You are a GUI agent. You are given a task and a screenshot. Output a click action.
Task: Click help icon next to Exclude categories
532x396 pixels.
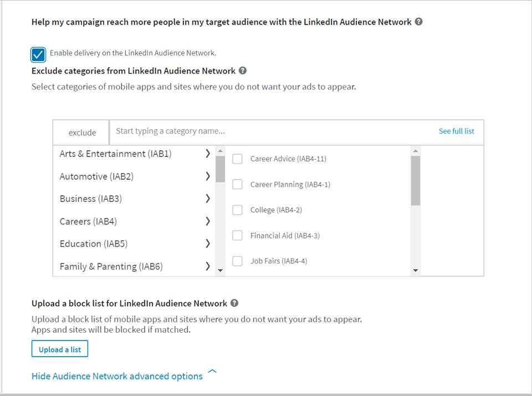(242, 70)
